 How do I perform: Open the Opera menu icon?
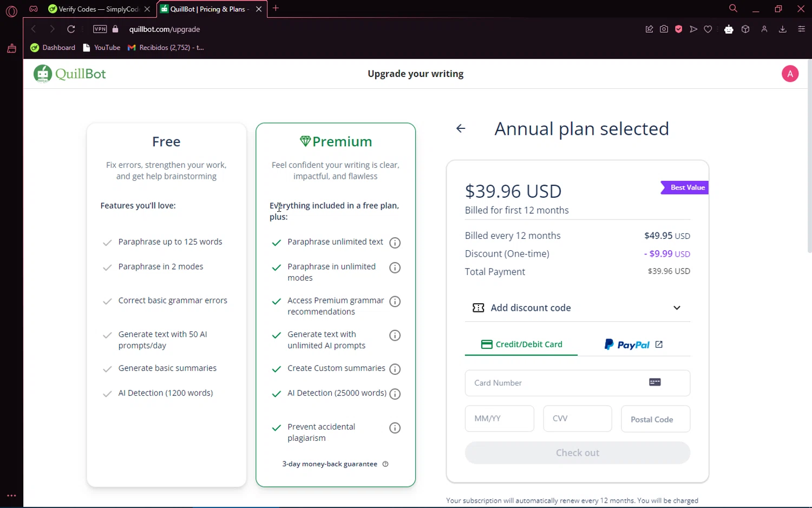pyautogui.click(x=11, y=11)
